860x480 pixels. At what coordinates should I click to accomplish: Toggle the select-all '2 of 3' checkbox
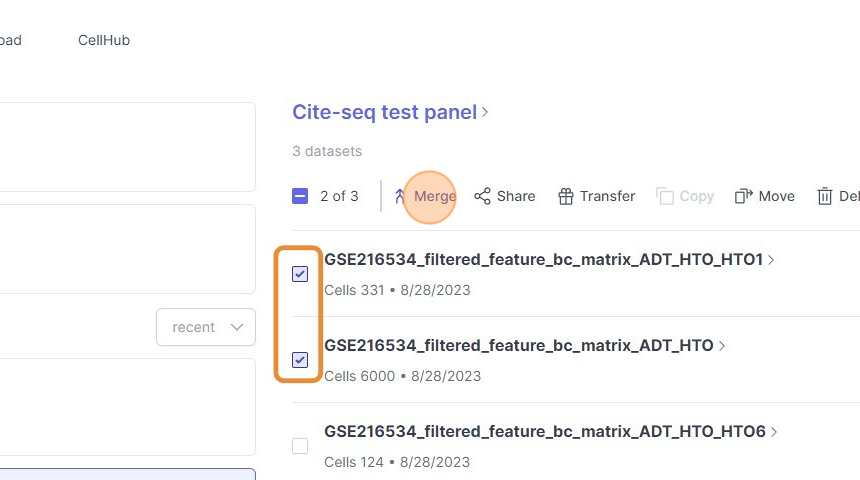[300, 196]
